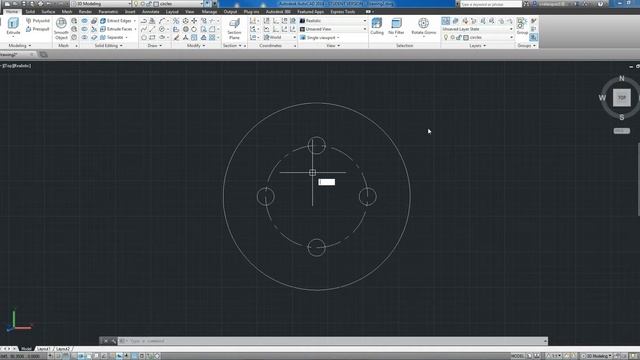
Task: Click the Rotate Gizmo icon
Action: click(x=423, y=27)
